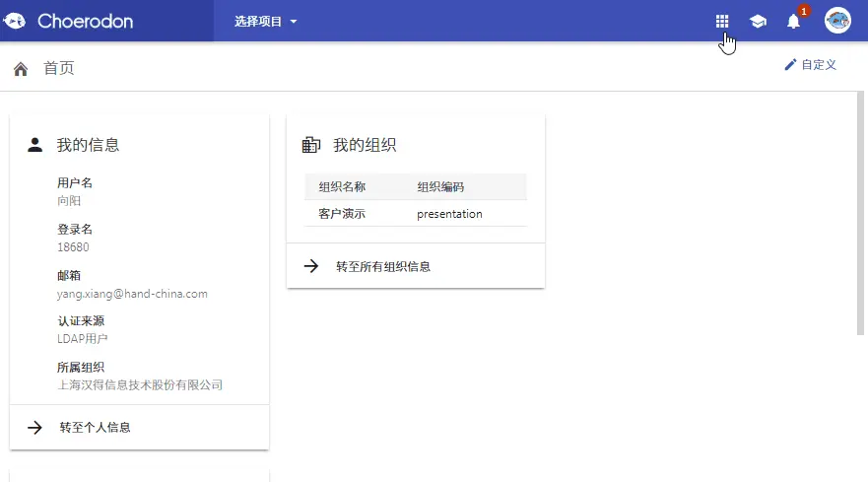The height and width of the screenshot is (482, 868).
Task: Click the building icon in 我的组织
Action: pyautogui.click(x=311, y=145)
